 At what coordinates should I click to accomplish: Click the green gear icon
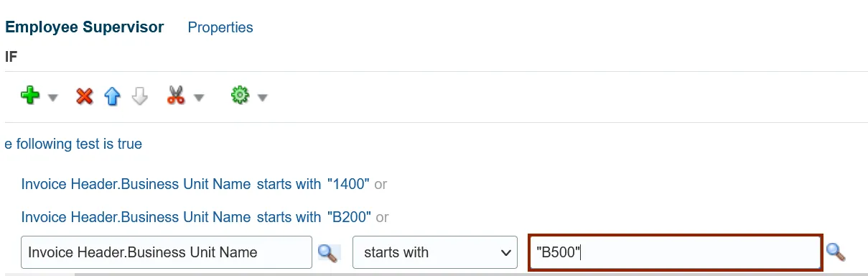[239, 96]
